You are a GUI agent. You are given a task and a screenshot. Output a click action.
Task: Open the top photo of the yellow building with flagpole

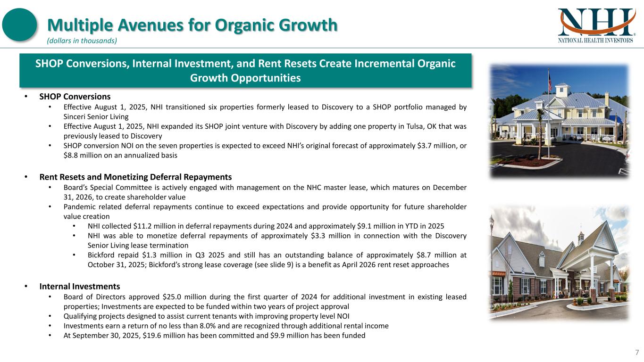click(559, 121)
